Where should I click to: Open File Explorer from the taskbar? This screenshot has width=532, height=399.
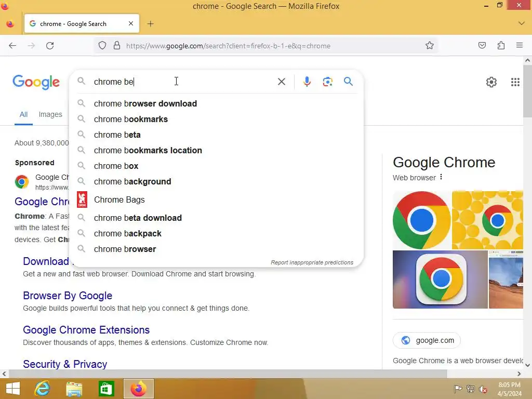74,389
